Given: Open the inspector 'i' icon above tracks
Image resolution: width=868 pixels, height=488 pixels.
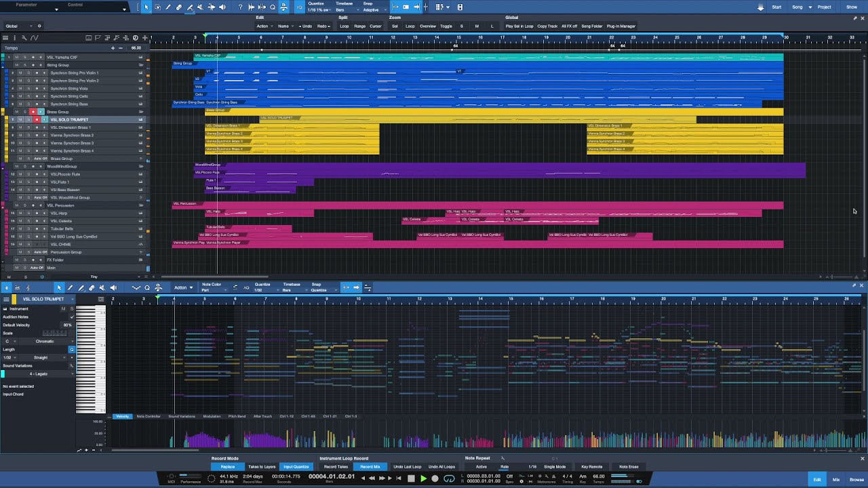Looking at the screenshot, I should (14, 38).
